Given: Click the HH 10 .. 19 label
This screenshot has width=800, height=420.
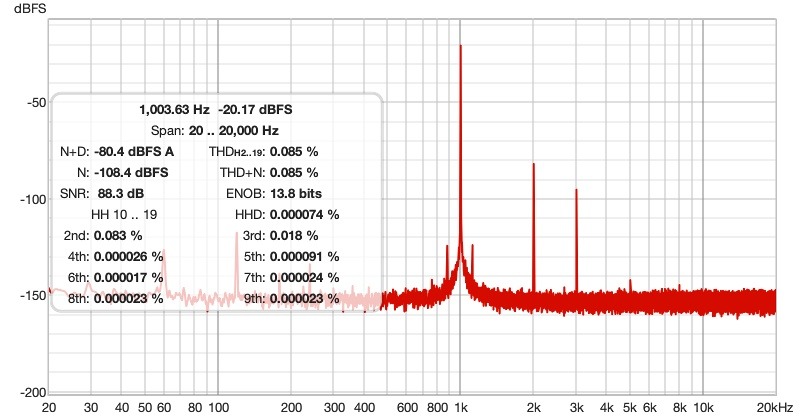Looking at the screenshot, I should point(124,214).
